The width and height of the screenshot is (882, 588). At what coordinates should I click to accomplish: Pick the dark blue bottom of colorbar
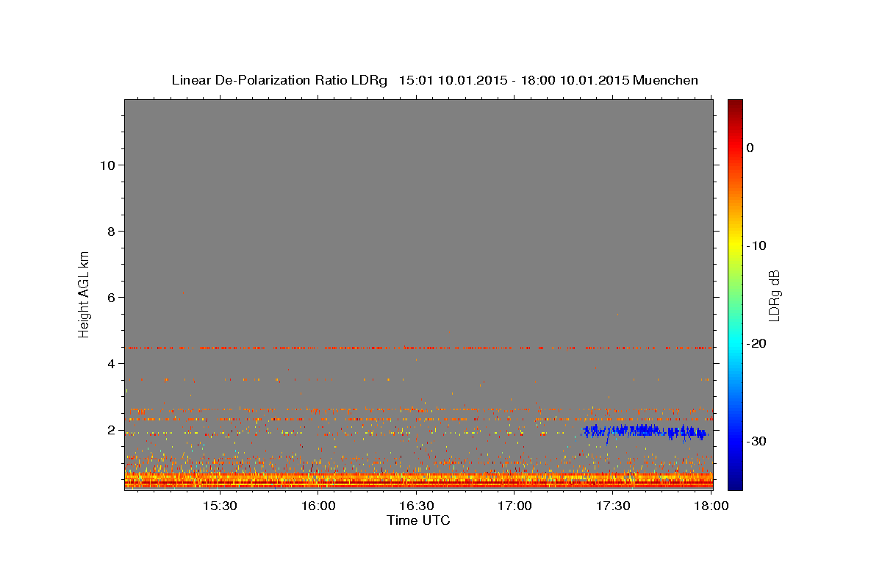(x=735, y=484)
